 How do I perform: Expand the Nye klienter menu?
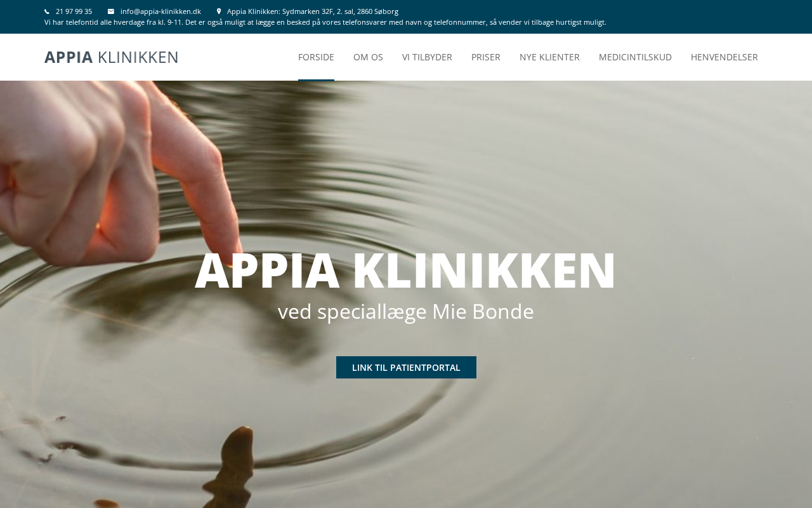click(x=549, y=57)
